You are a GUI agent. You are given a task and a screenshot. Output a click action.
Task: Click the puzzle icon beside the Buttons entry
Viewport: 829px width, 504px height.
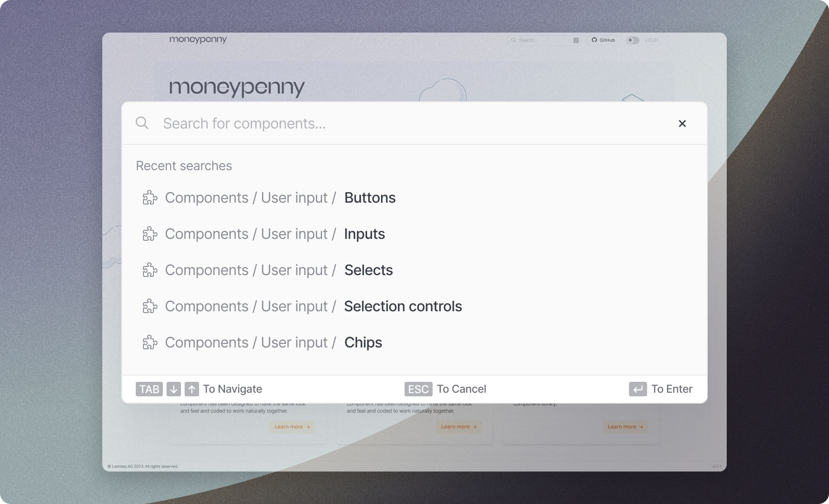[149, 198]
